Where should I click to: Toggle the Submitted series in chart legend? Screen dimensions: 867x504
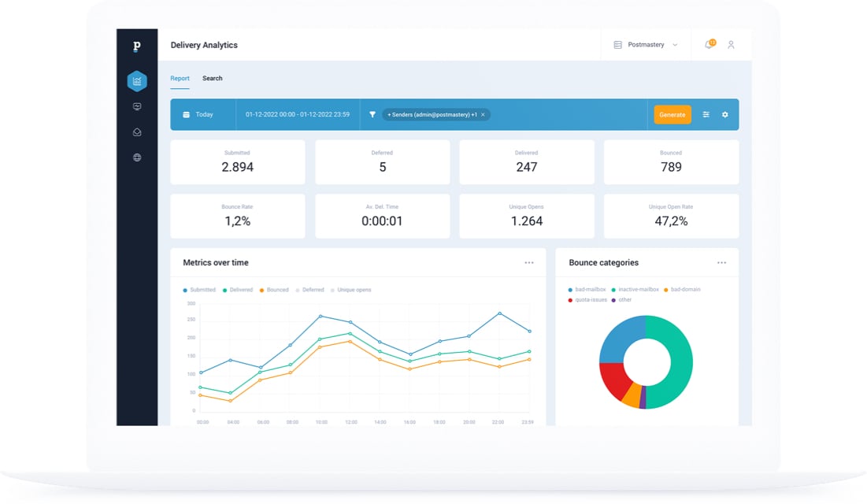pos(199,290)
